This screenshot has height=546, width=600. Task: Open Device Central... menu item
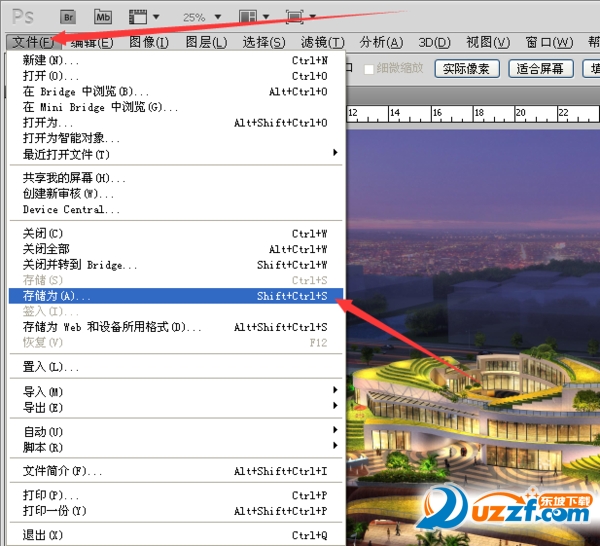[176, 209]
